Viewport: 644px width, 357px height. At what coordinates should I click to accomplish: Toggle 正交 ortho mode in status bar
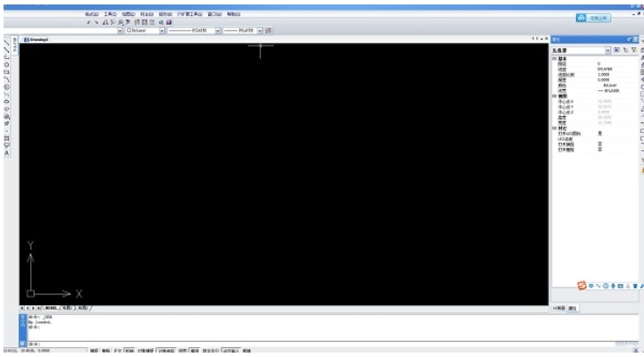tap(118, 351)
